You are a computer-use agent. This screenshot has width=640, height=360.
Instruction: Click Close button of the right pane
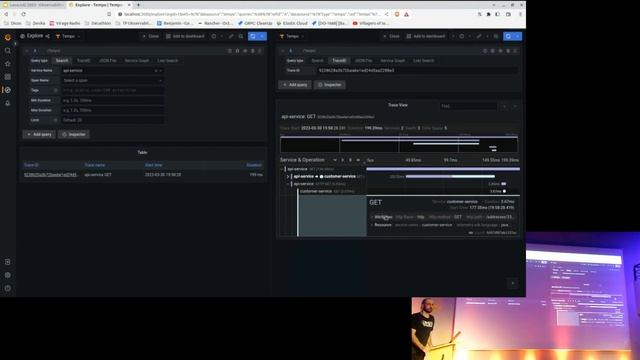point(391,36)
